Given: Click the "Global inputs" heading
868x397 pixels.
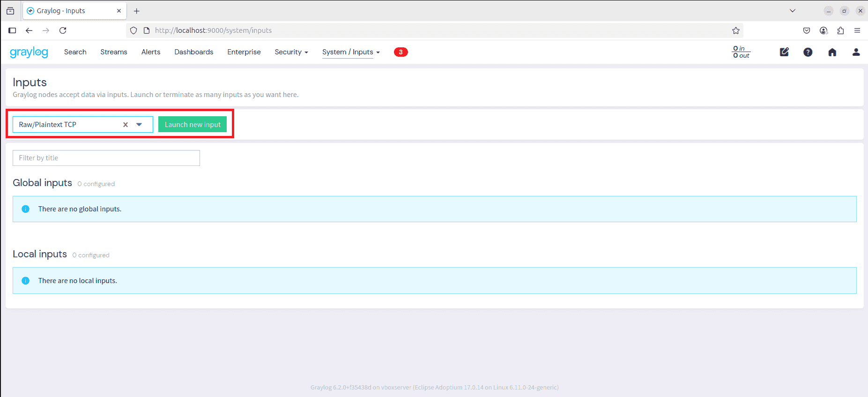Looking at the screenshot, I should tap(42, 183).
